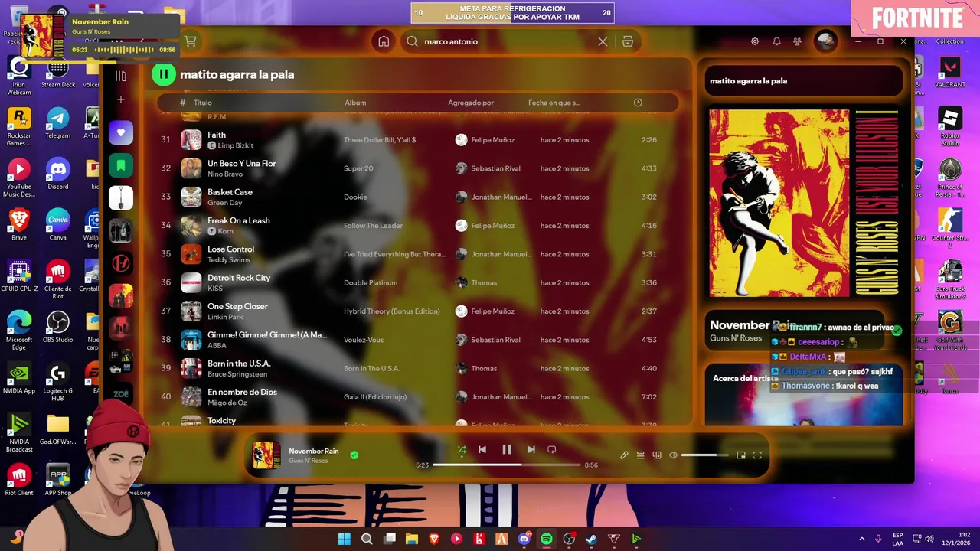Toggle shuffle in the player bar
This screenshot has width=980, height=551.
pos(462,450)
